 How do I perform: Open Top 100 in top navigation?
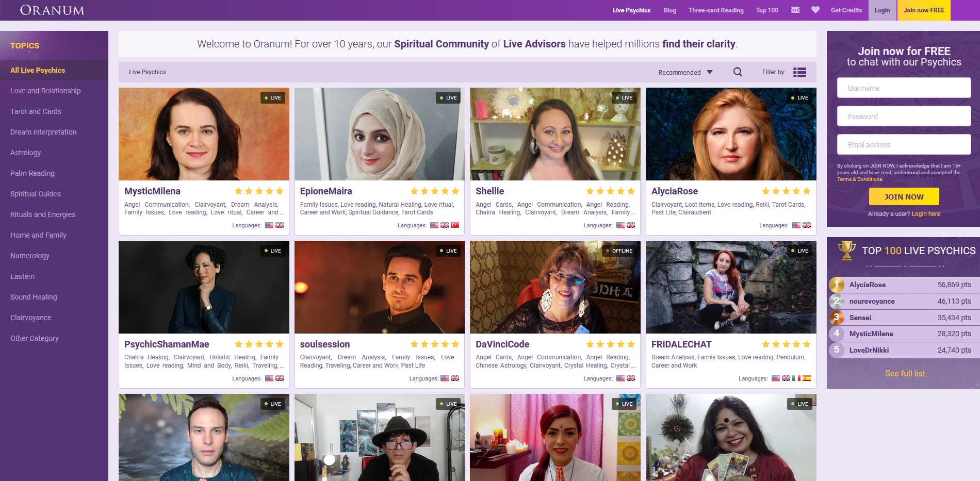[767, 10]
